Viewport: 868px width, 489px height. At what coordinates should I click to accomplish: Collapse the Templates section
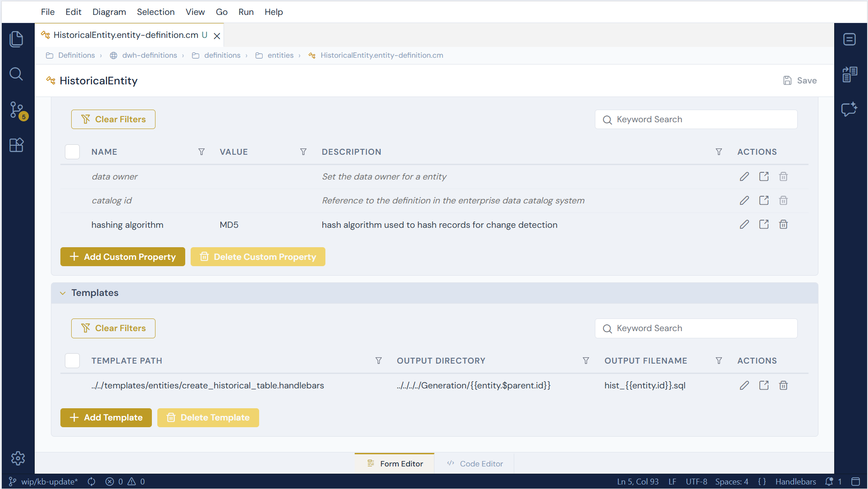[x=63, y=293]
